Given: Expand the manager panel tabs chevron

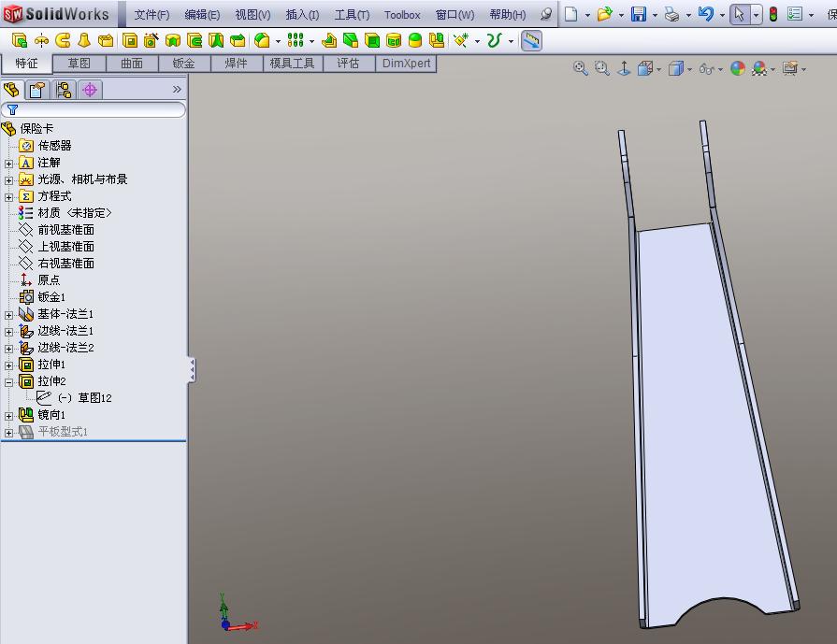Looking at the screenshot, I should pos(178,90).
